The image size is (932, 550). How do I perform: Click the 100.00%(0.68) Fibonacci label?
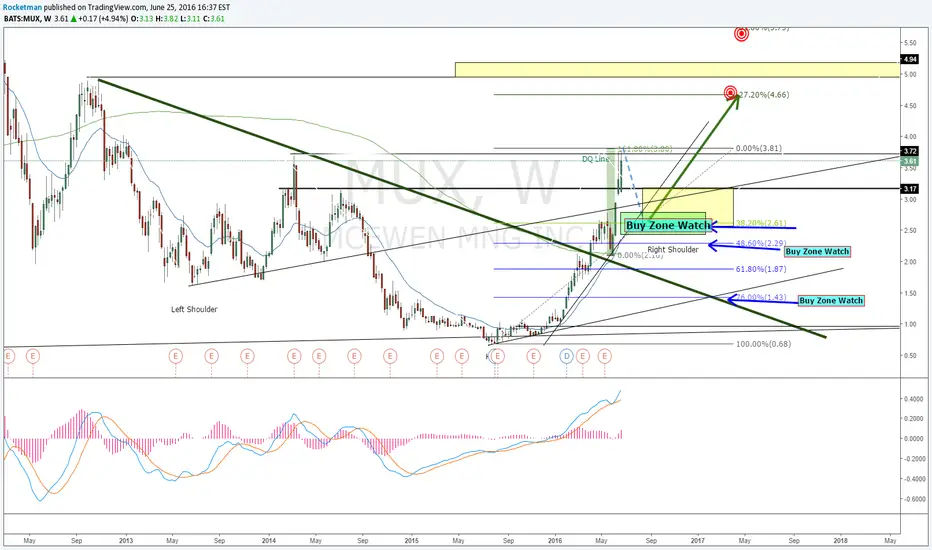[x=763, y=344]
